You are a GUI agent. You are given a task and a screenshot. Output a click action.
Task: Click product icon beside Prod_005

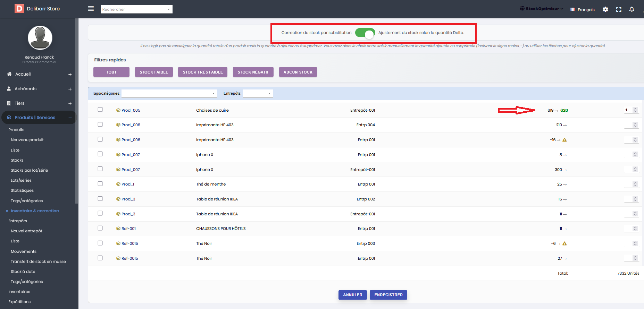pyautogui.click(x=118, y=110)
